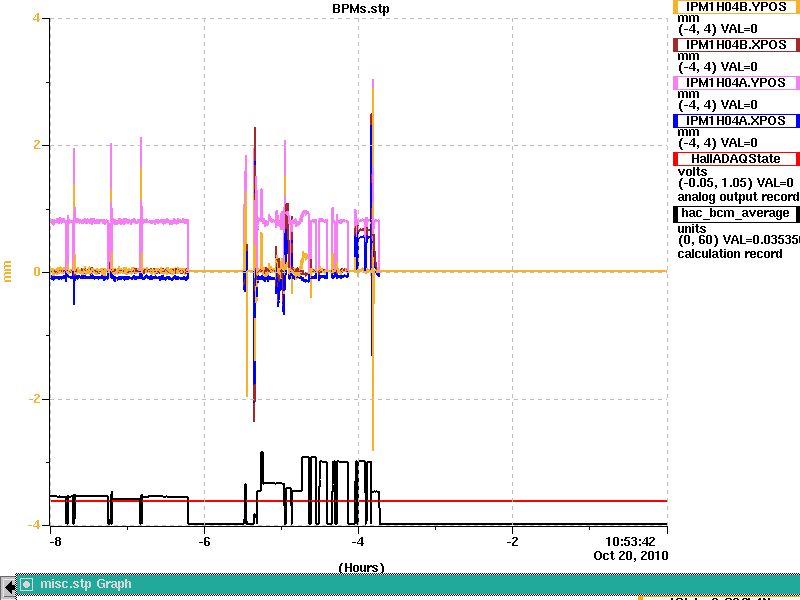Image resolution: width=800 pixels, height=600 pixels.
Task: Click the '(-4, 4) VAL=0' under IPM1H04A.XPOS
Action: [717, 143]
